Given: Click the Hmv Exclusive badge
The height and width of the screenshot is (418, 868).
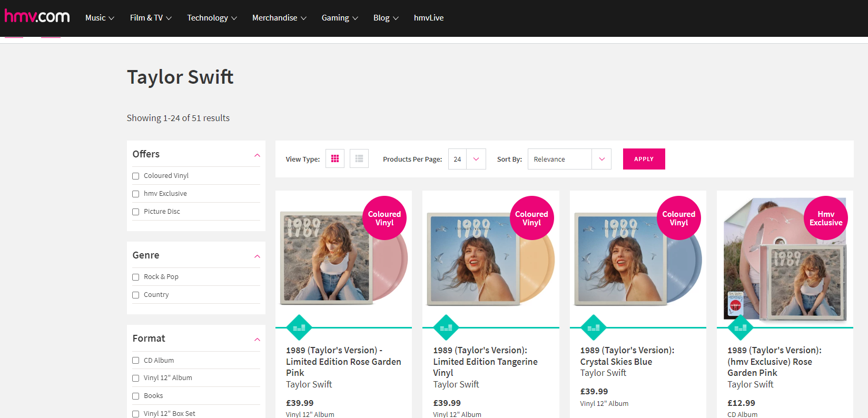Looking at the screenshot, I should coord(826,218).
